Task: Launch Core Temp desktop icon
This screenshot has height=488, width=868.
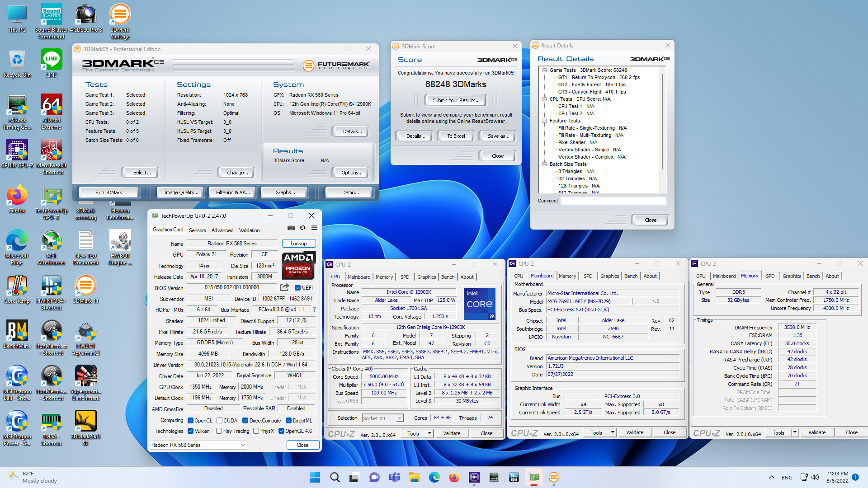Action: (x=17, y=289)
